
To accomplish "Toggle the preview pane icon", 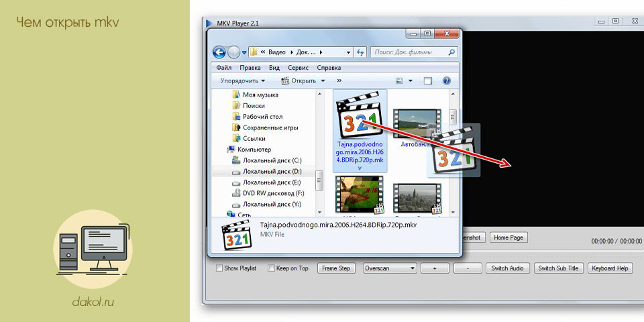I will click(x=428, y=81).
